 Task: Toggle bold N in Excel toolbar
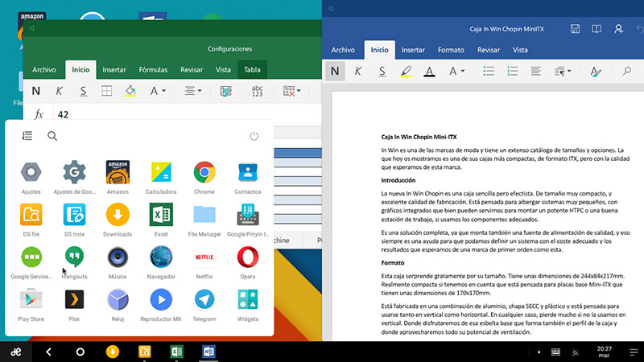point(35,91)
